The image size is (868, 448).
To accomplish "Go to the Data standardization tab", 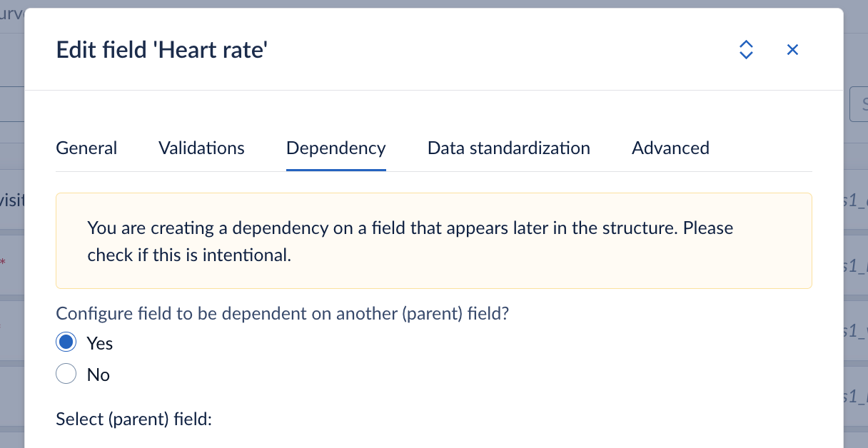I will pos(508,148).
